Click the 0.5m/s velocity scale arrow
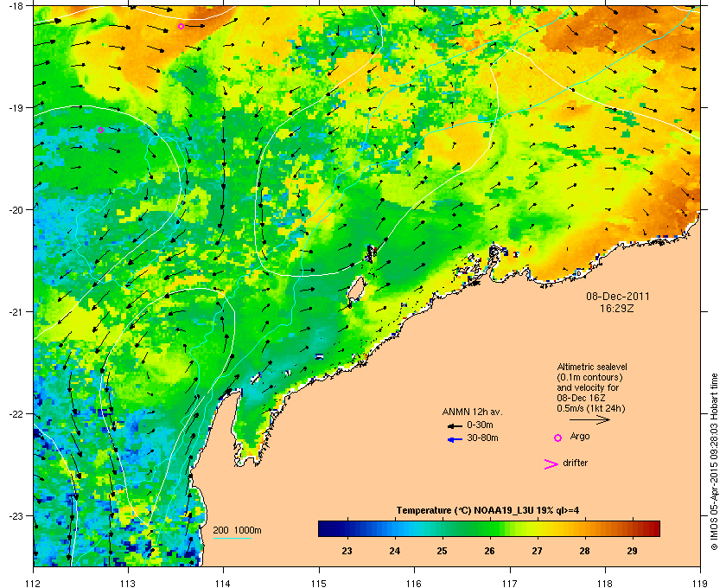Viewport: 726px width, 588px height. point(589,419)
